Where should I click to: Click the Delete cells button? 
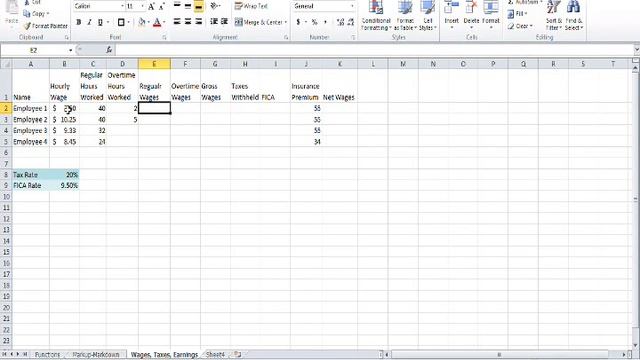(x=471, y=16)
